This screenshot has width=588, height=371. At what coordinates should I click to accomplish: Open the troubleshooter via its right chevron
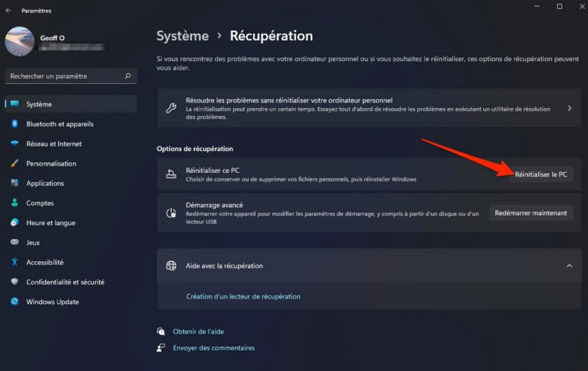569,108
